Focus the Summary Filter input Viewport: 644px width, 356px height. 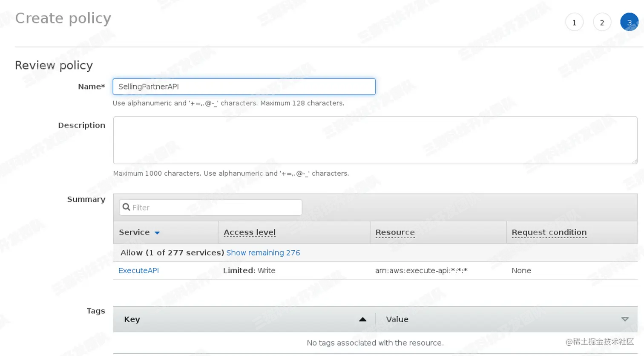click(211, 207)
